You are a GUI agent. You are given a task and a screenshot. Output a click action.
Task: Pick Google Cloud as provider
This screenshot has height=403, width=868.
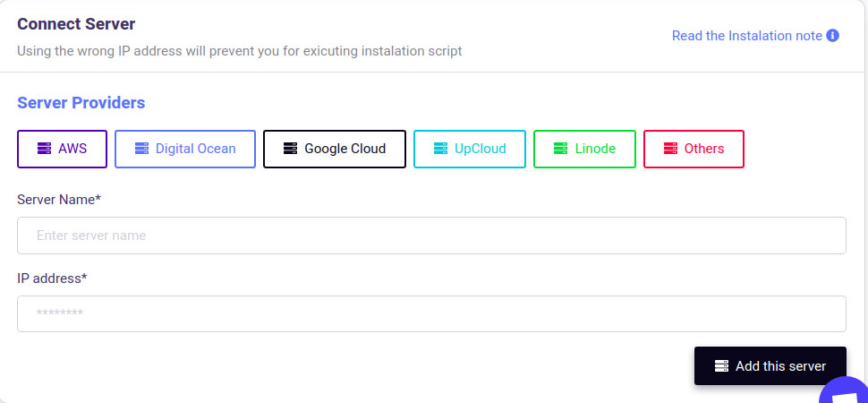point(335,149)
